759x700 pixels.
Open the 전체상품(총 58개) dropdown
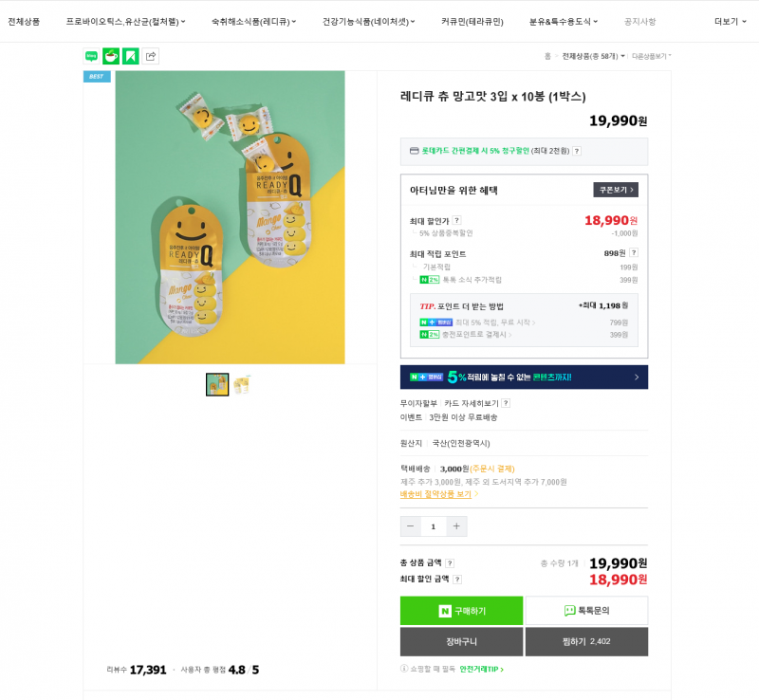pos(593,56)
